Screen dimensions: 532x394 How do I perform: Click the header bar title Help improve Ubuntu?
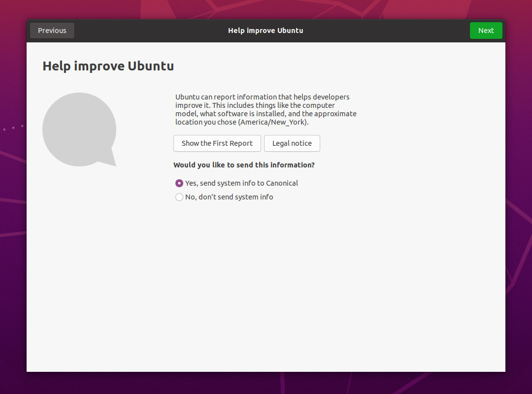tap(266, 31)
